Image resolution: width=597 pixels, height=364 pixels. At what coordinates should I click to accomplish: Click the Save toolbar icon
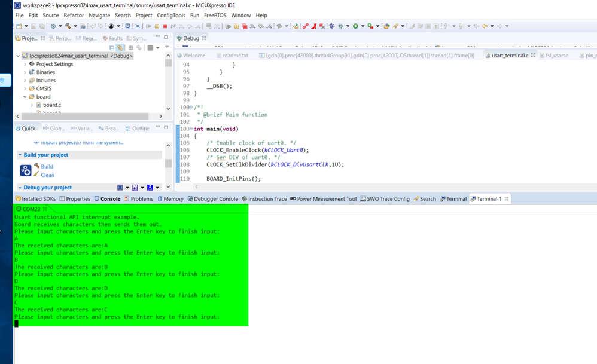[x=33, y=26]
